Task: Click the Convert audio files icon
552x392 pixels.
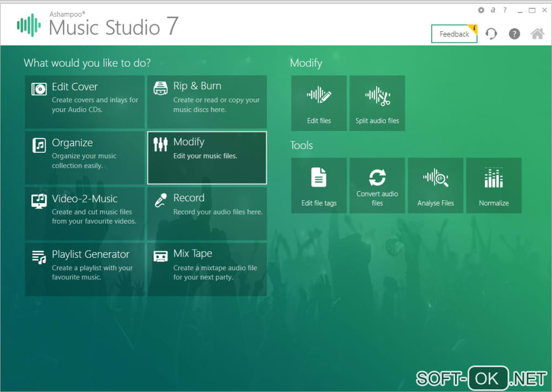Action: point(377,177)
